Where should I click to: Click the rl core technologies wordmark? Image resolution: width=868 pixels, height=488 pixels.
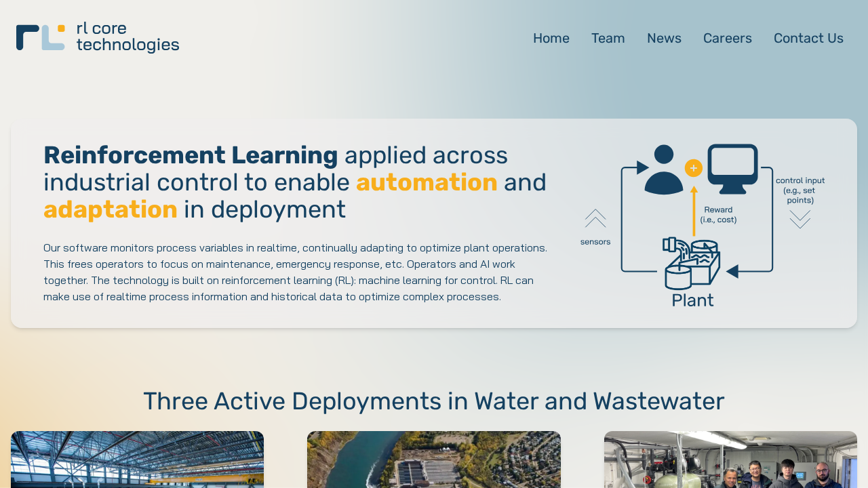(x=127, y=37)
